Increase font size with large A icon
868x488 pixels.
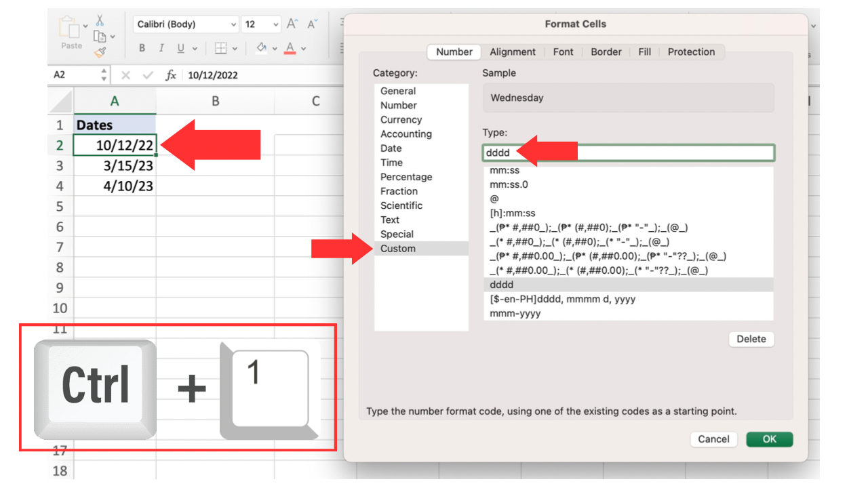click(292, 24)
